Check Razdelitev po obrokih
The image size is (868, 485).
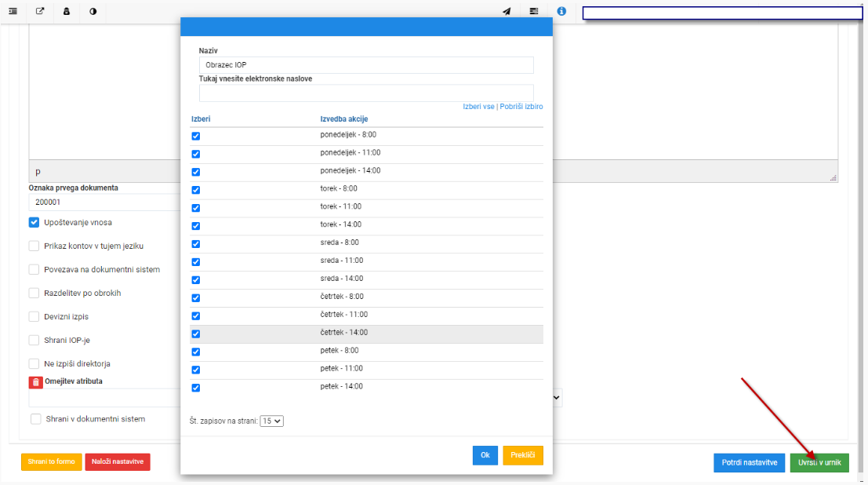click(35, 294)
